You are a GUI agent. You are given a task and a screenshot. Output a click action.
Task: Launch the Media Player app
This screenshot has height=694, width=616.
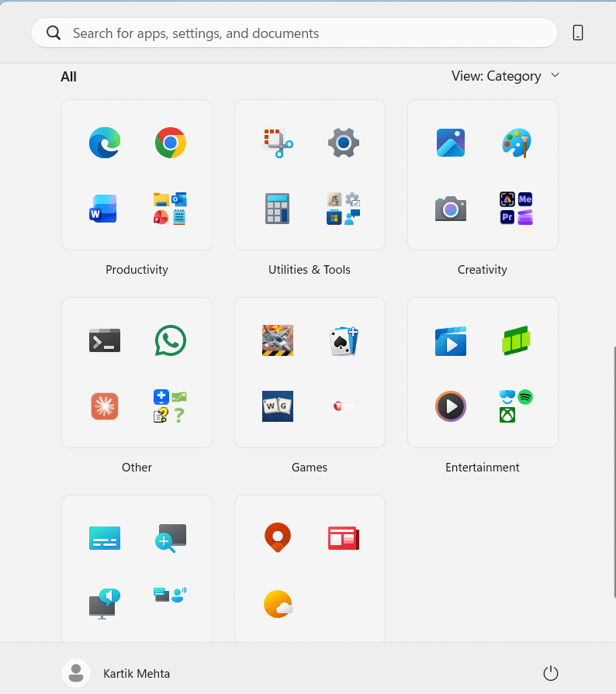tap(450, 406)
